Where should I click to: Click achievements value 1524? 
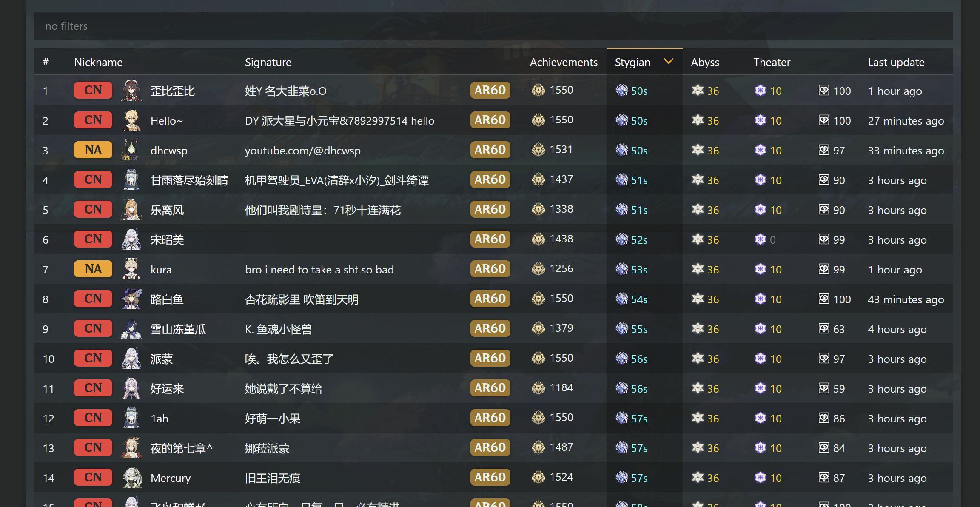pyautogui.click(x=561, y=477)
